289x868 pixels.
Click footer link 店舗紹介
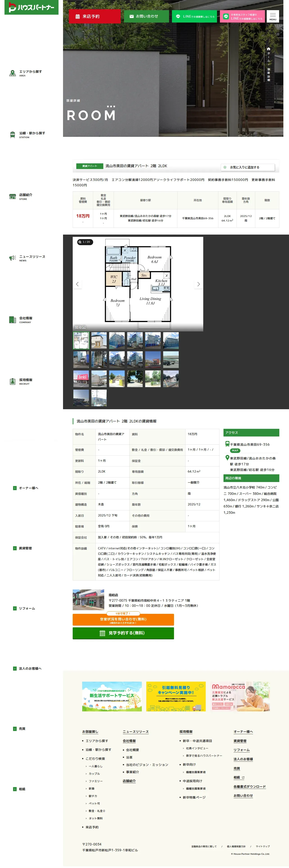129,781
